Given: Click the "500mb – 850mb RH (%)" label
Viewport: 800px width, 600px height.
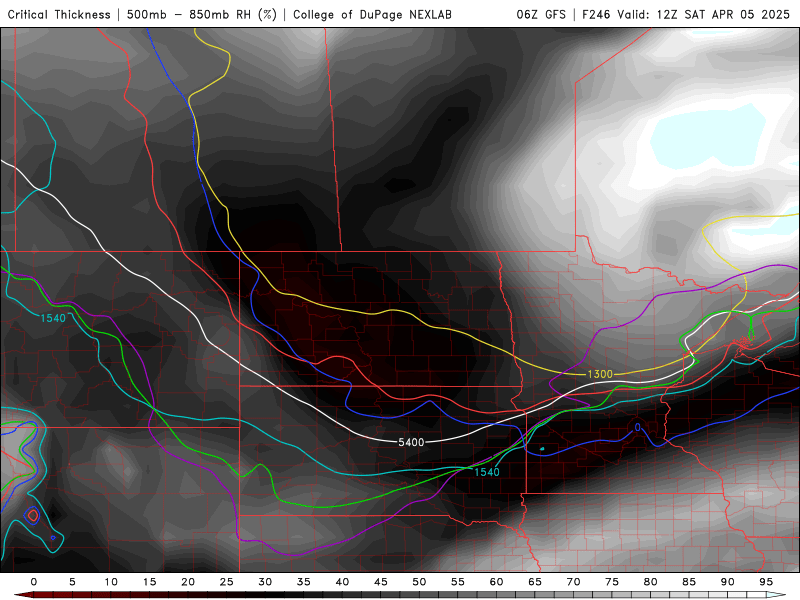Looking at the screenshot, I should point(202,15).
